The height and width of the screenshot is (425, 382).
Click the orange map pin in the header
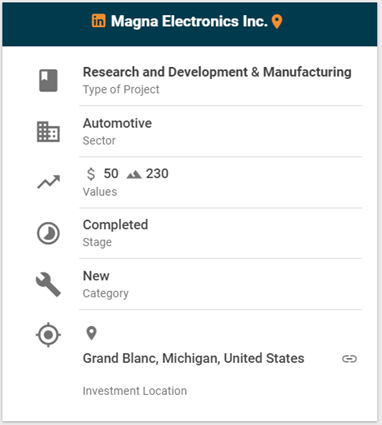(x=277, y=22)
